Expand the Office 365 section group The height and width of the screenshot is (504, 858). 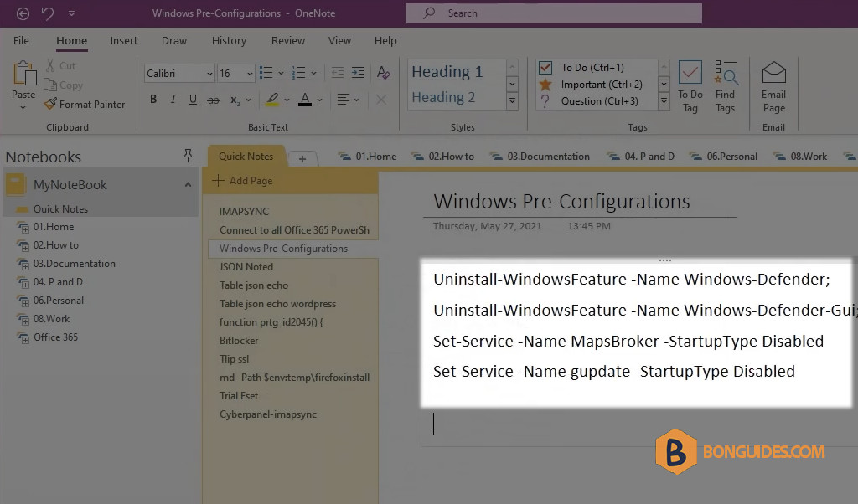[23, 338]
